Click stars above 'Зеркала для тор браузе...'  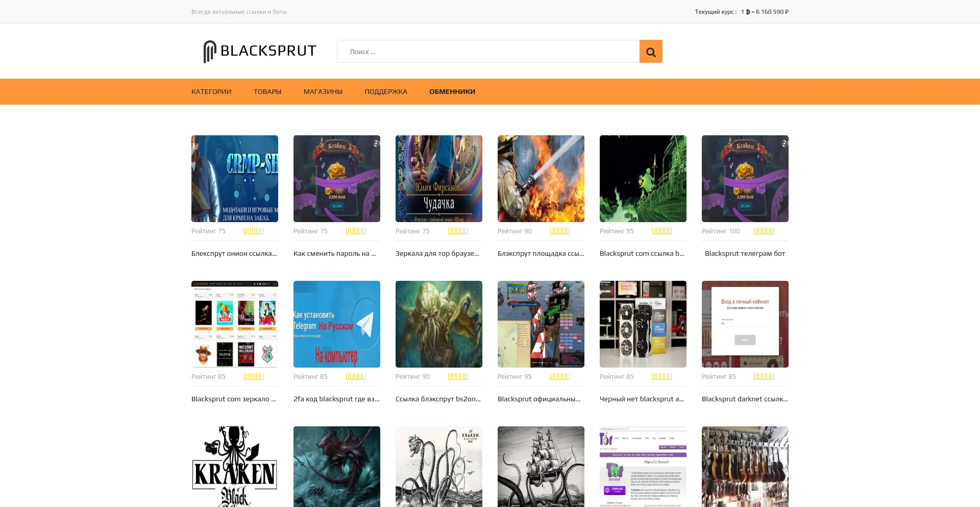tap(458, 231)
